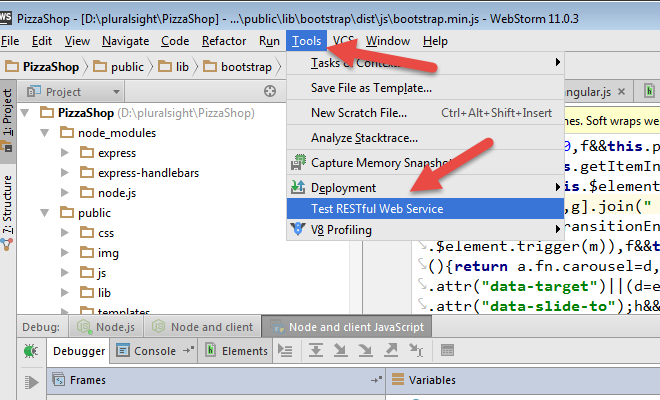This screenshot has width=660, height=400.
Task: Click the Step Into icon
Action: pos(340,350)
